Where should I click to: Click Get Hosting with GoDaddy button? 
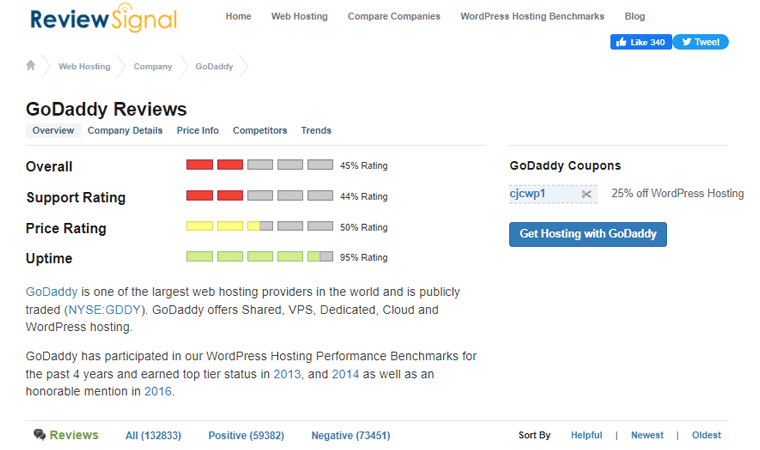pos(588,234)
